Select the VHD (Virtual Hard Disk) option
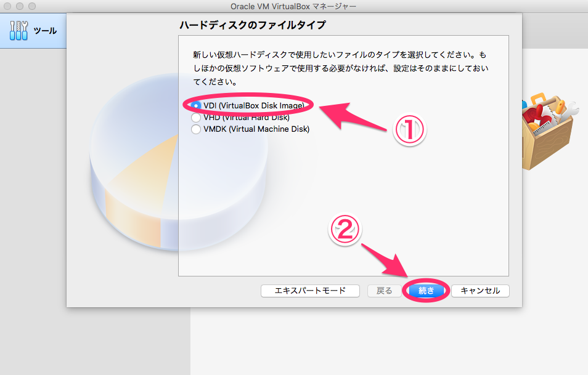The image size is (588, 375). click(196, 118)
